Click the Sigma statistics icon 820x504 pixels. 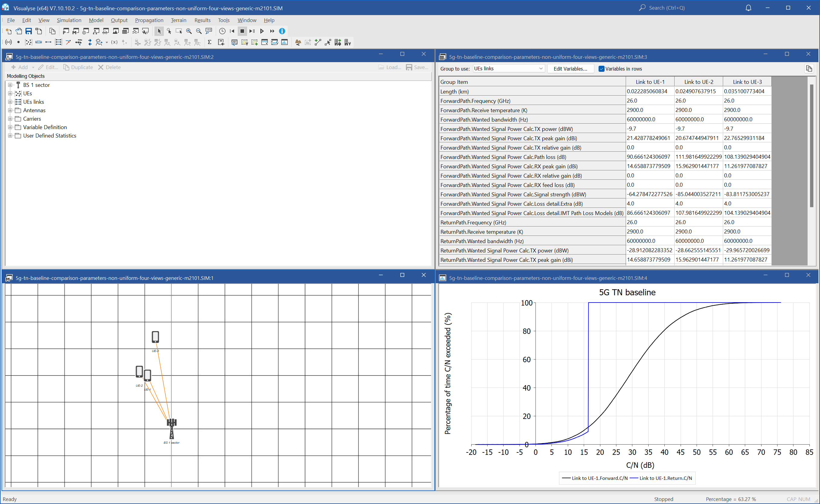pos(210,42)
